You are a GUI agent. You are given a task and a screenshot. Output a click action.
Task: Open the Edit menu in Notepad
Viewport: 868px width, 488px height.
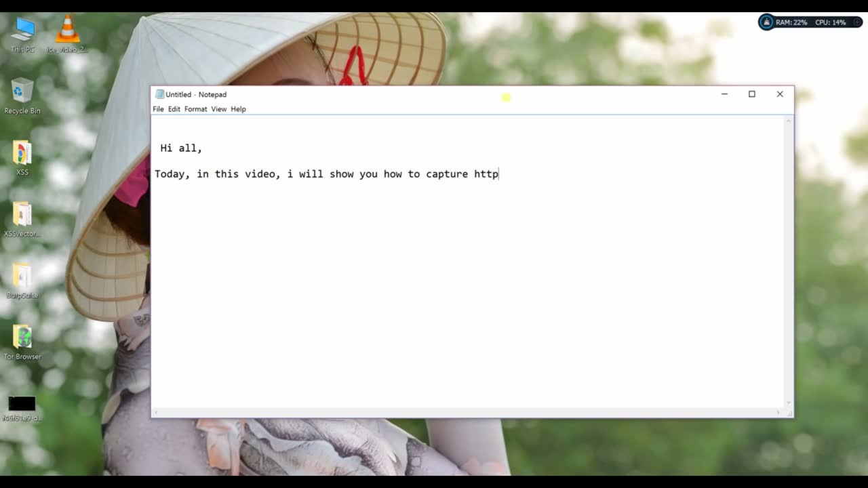click(x=174, y=109)
